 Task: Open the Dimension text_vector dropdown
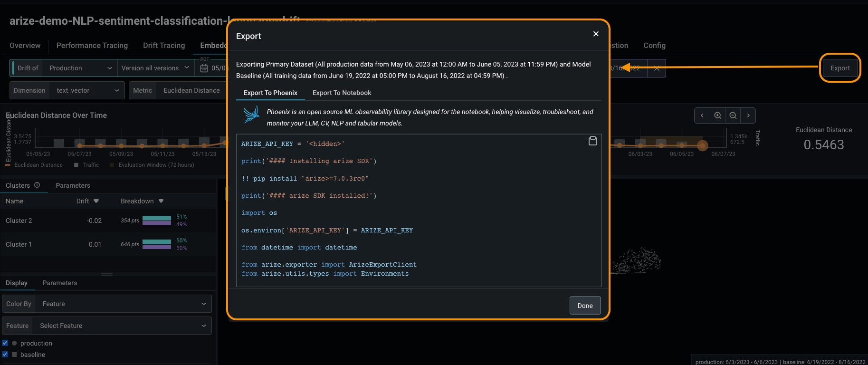87,90
